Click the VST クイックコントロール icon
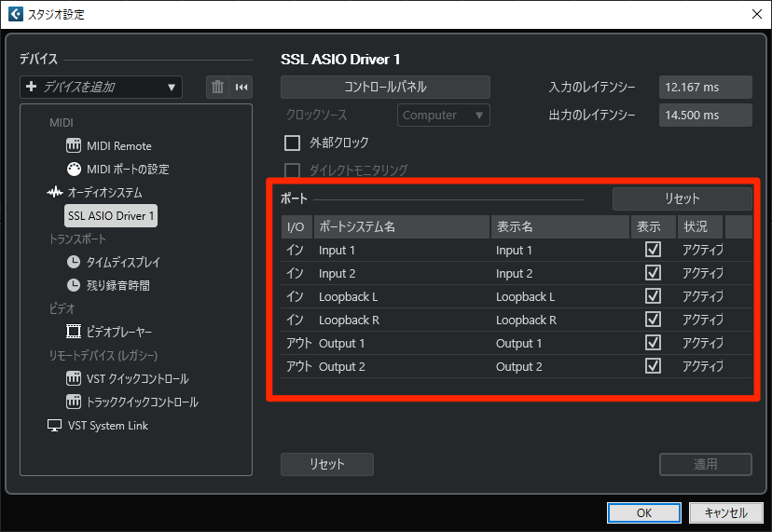This screenshot has width=772, height=532. pos(74,378)
